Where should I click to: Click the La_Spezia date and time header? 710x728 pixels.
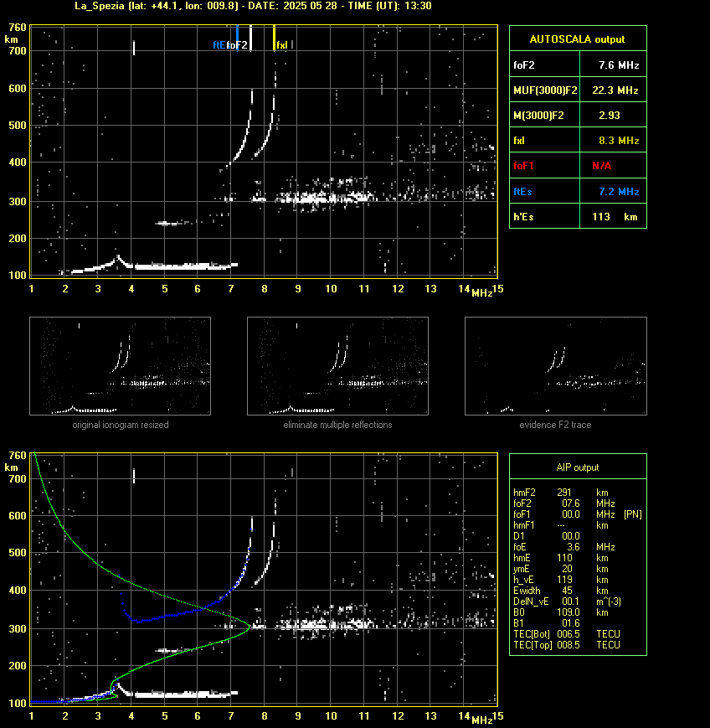point(253,6)
